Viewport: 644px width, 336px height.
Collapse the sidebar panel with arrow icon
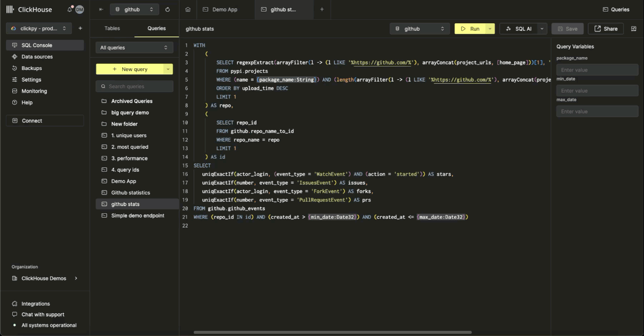coord(101,9)
